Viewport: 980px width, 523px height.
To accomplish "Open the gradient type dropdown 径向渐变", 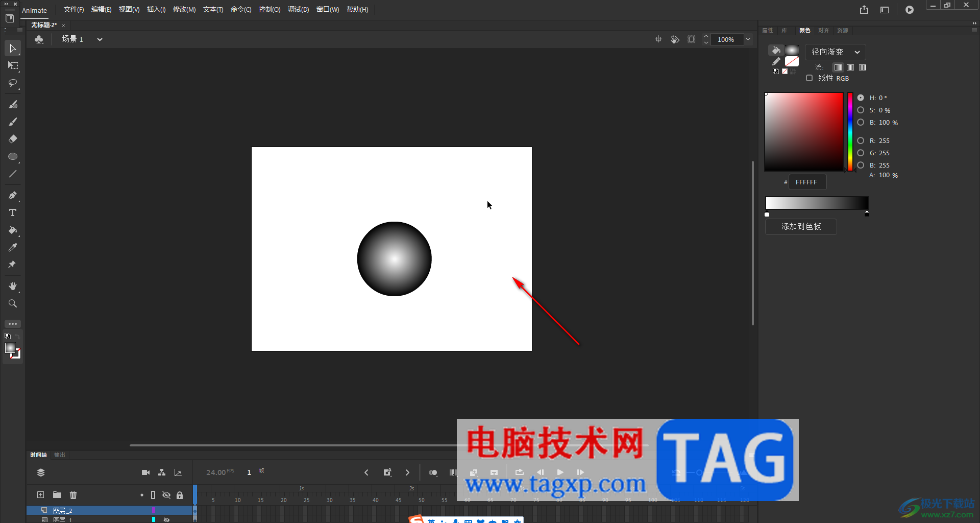I will 835,52.
